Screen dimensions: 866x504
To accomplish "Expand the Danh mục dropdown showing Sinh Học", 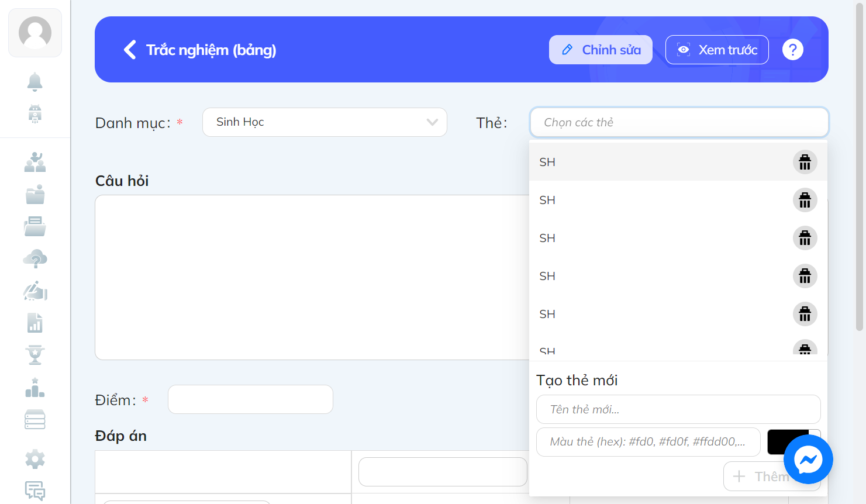I will 325,122.
